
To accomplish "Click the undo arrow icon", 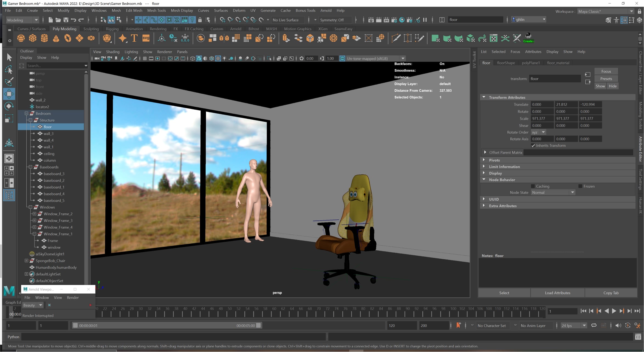I will pyautogui.click(x=73, y=20).
